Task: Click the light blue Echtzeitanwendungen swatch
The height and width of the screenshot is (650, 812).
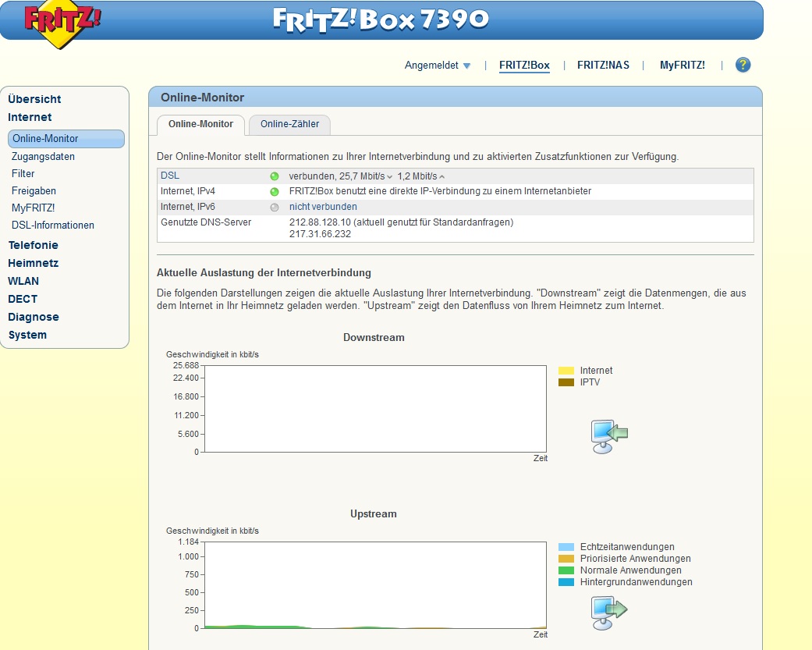Action: [x=566, y=547]
